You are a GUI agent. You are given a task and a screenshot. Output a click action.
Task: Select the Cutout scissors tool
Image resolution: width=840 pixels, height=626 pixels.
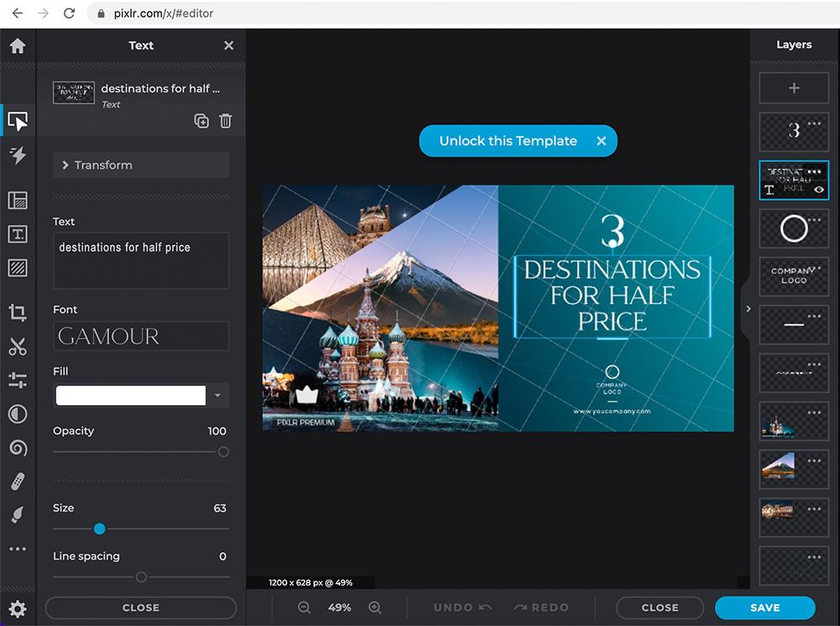pos(18,347)
